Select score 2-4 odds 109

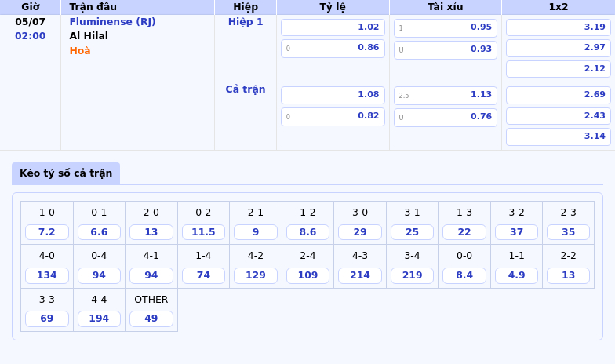coord(307,275)
